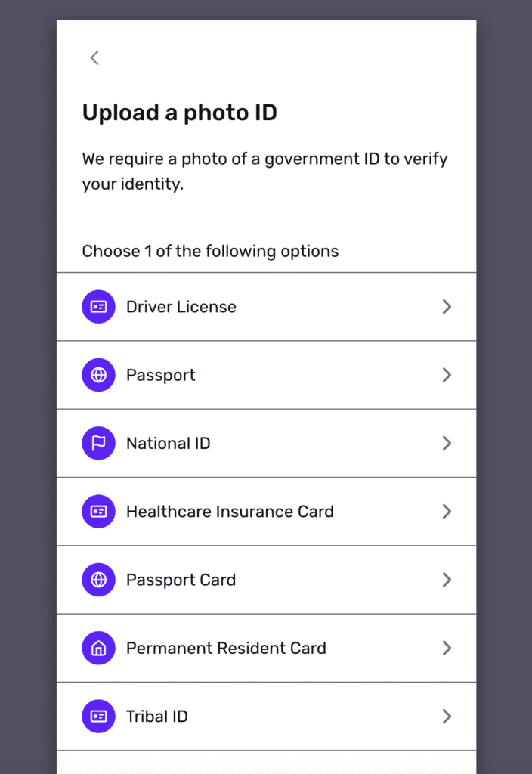Select the Driver License option
532x774 pixels.
click(266, 306)
